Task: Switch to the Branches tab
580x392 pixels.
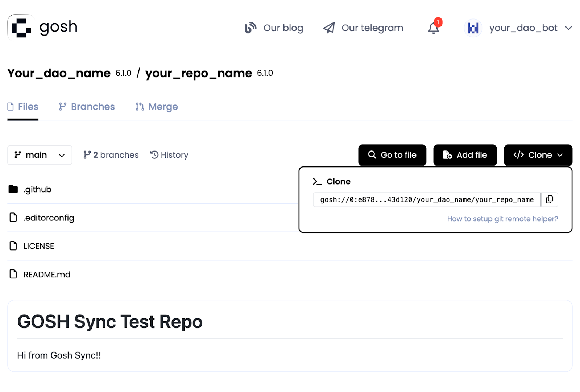Action: point(87,107)
